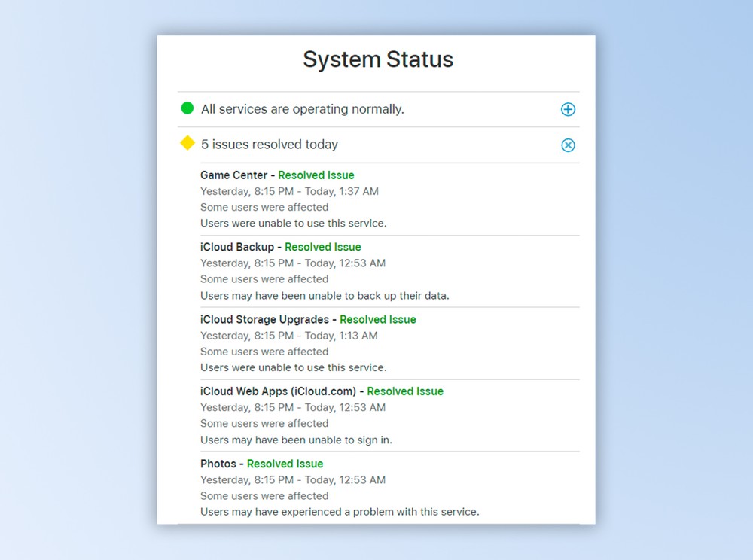
Task: Click "unable to back up their data" description
Action: [325, 295]
